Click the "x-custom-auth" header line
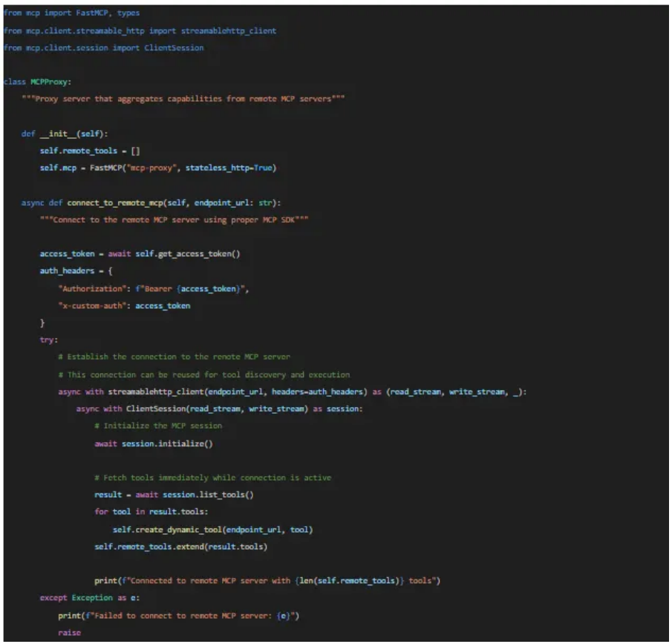This screenshot has height=644, width=672. (124, 305)
